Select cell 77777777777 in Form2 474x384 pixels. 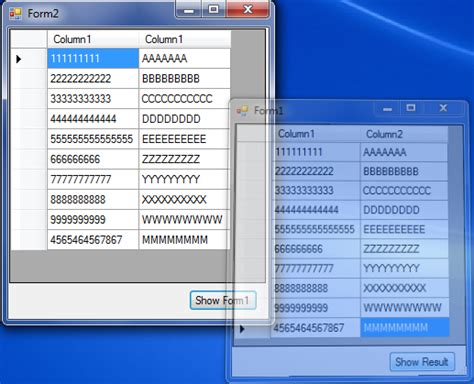coord(93,179)
